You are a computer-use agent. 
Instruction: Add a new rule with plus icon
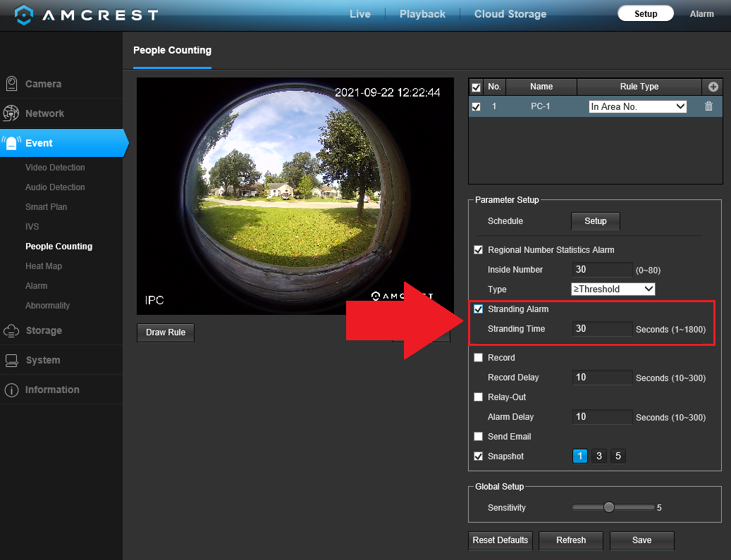(713, 87)
